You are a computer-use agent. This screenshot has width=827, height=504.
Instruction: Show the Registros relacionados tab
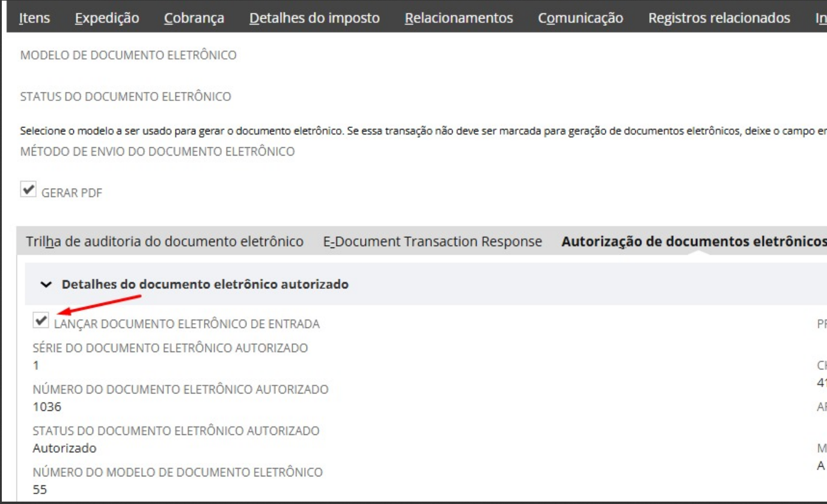coord(719,18)
